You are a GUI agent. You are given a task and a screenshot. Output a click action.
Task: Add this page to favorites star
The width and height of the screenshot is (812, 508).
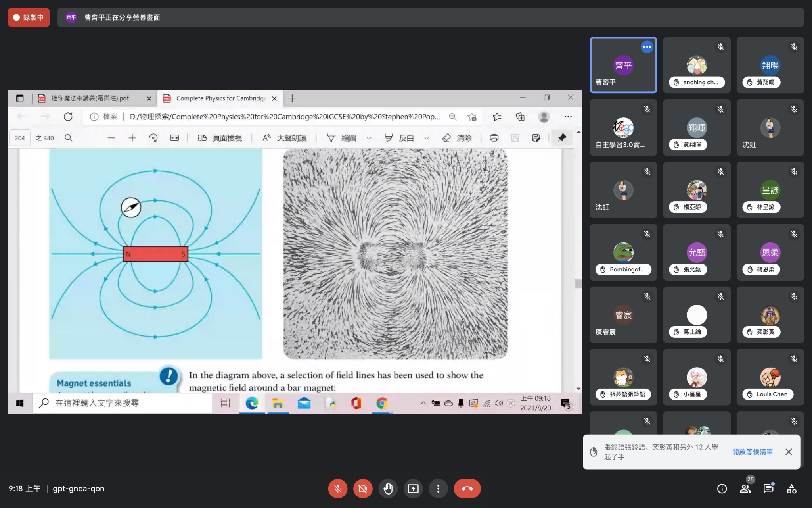click(471, 117)
